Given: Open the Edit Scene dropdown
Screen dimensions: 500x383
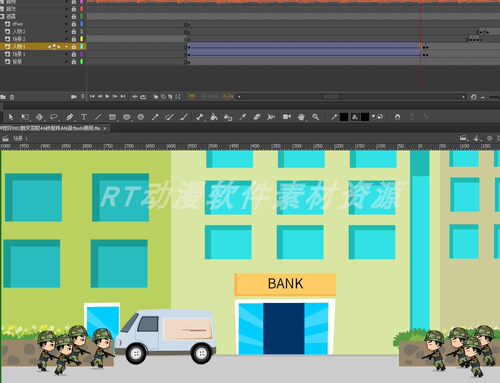Looking at the screenshot, I should [463, 138].
